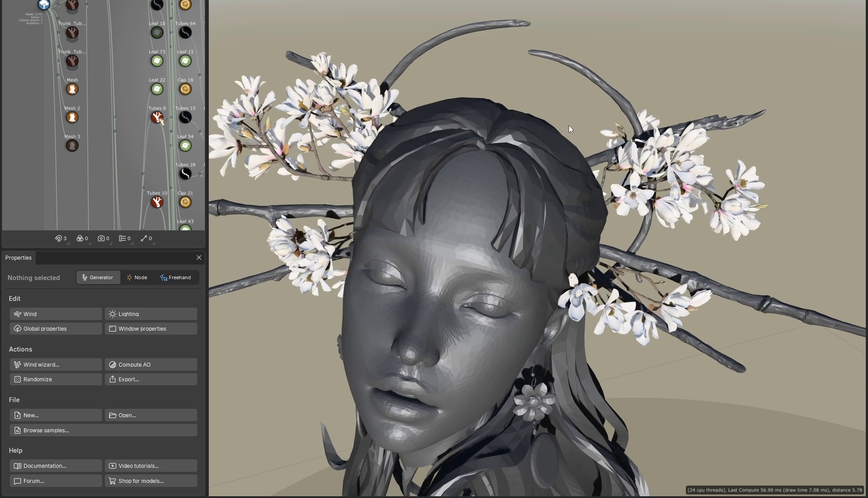The width and height of the screenshot is (868, 498).
Task: Open the Documentation help
Action: coord(56,466)
